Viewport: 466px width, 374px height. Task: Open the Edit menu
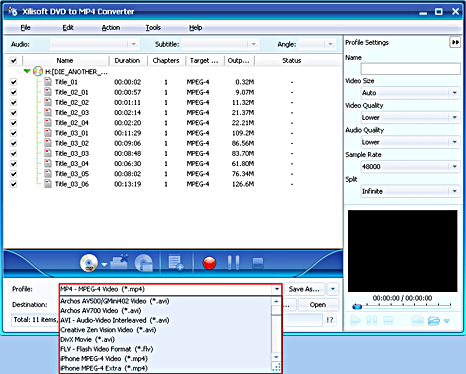tap(68, 28)
